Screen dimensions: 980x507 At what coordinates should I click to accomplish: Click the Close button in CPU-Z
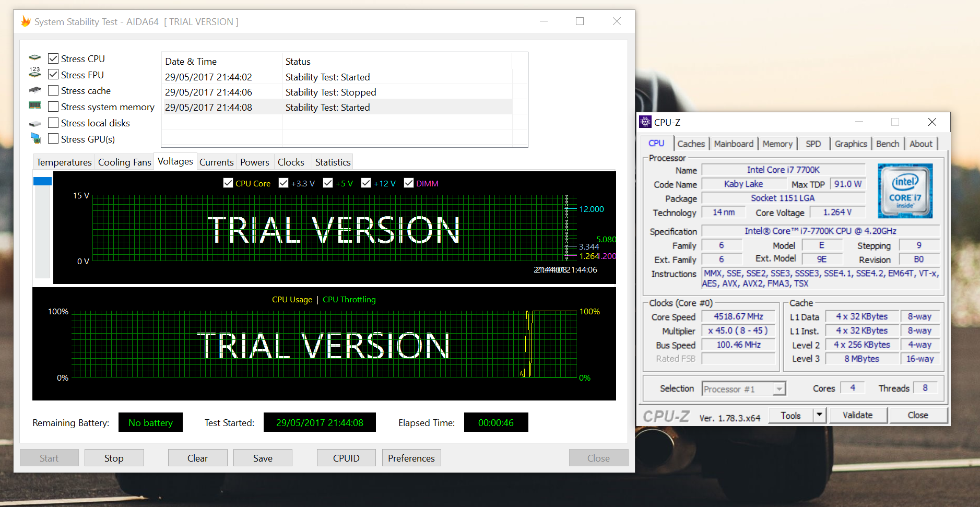coord(918,415)
